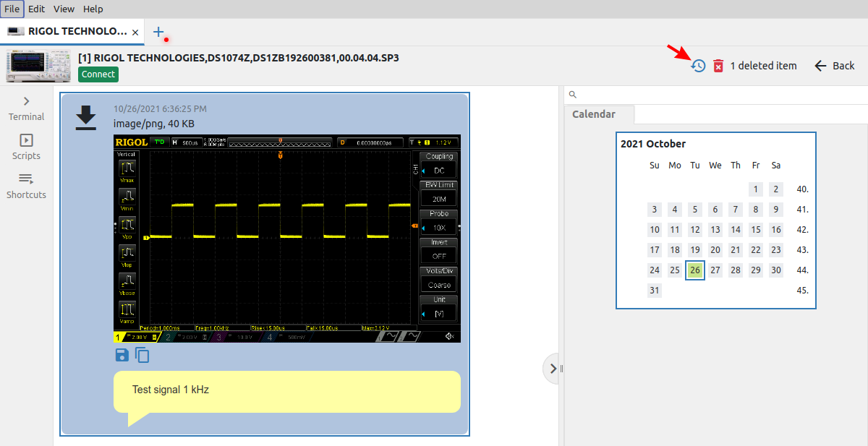Select October 10 in the calendar
Screen dimensions: 868x446
tap(655, 230)
